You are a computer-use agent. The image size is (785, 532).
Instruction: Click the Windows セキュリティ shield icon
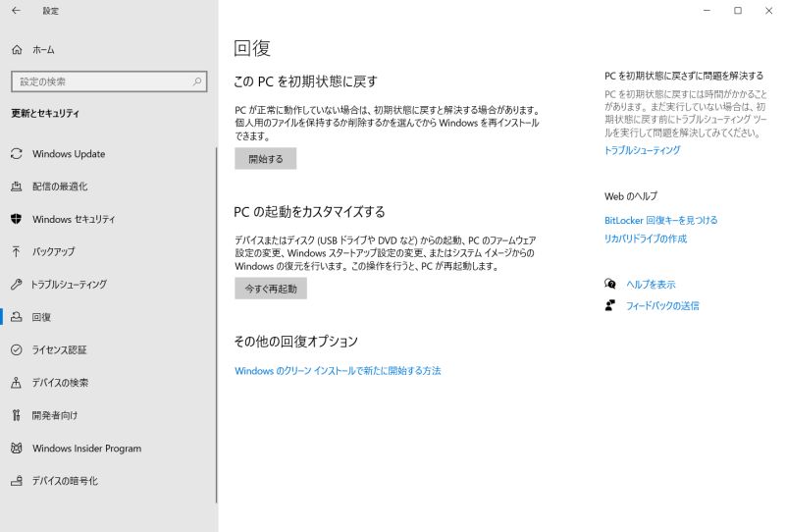coord(17,219)
